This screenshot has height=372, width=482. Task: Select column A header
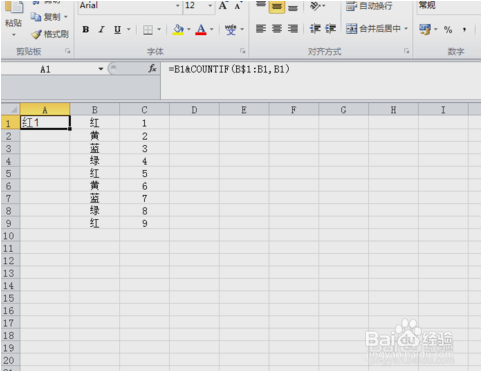[x=45, y=109]
